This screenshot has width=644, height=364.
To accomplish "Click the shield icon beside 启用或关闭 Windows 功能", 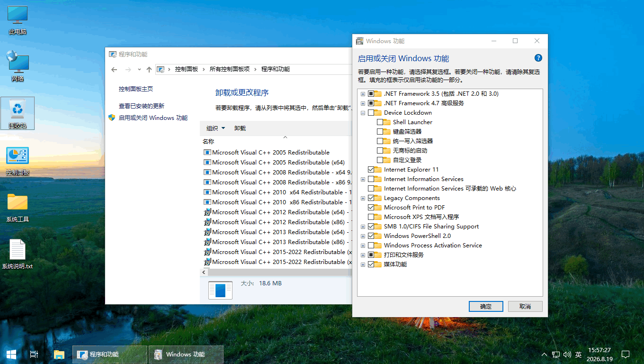I will click(112, 118).
